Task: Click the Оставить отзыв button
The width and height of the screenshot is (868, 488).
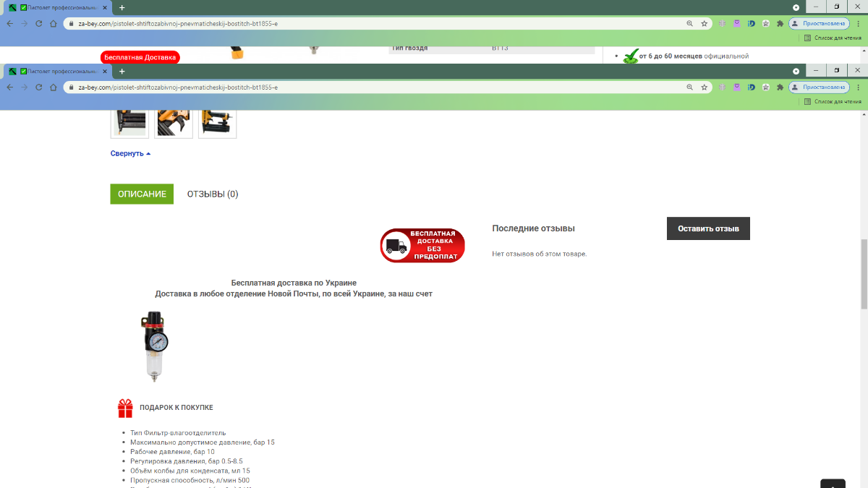Action: [708, 228]
